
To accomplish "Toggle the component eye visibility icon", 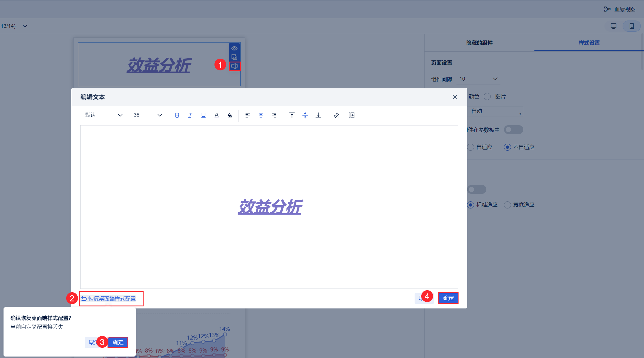I will coord(234,48).
